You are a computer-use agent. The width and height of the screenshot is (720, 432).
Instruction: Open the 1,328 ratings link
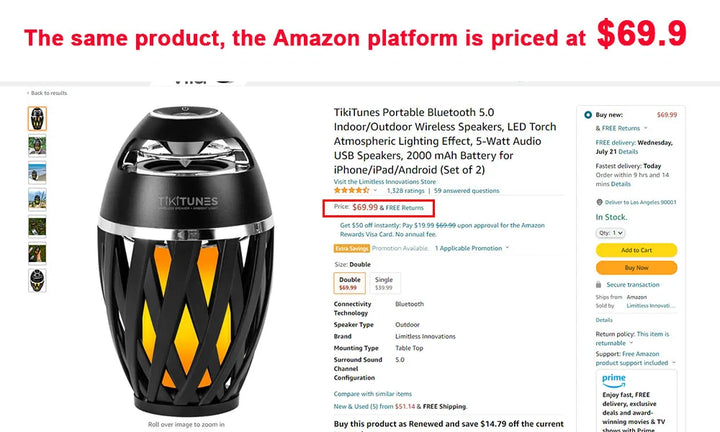[407, 190]
